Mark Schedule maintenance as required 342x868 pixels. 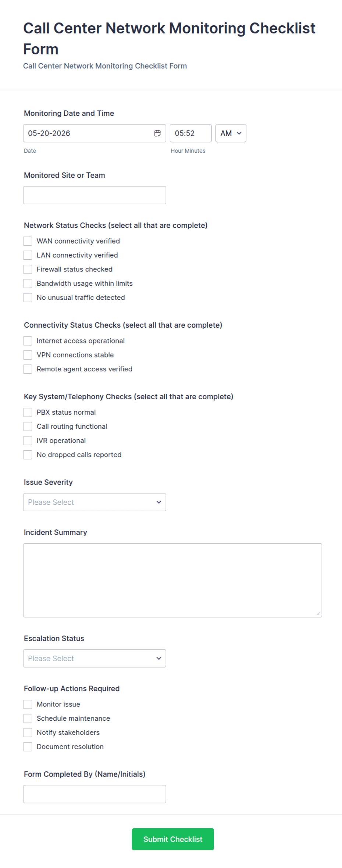(x=28, y=718)
